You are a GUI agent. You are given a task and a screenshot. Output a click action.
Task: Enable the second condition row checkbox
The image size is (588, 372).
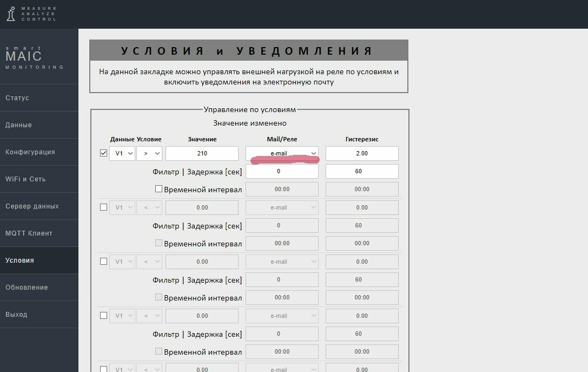(x=103, y=207)
